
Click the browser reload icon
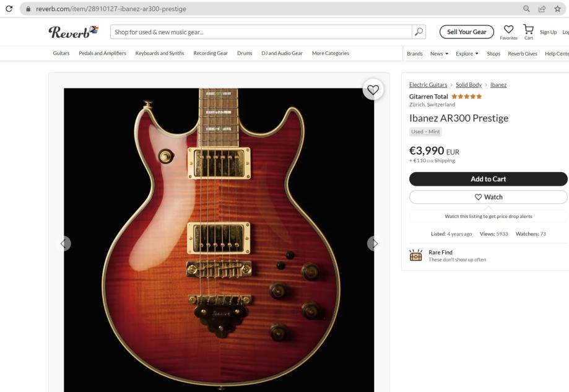click(9, 9)
